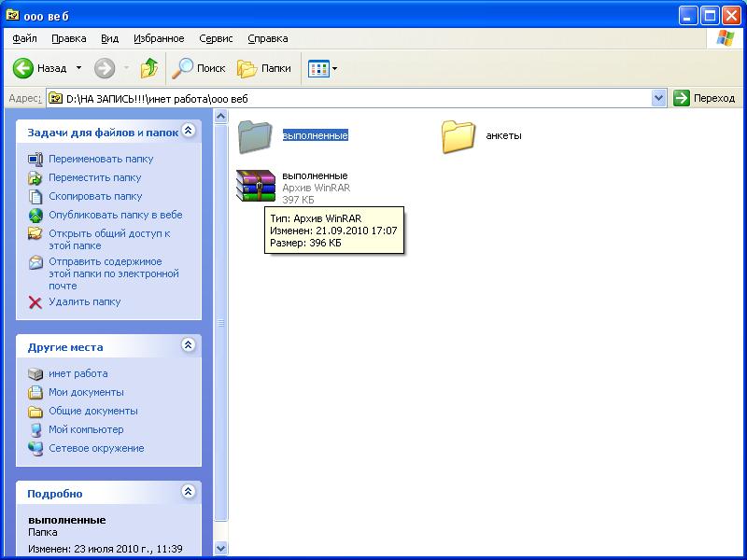Viewport: 747px width, 560px height.
Task: Collapse the Другие места panel
Action: click(x=189, y=345)
